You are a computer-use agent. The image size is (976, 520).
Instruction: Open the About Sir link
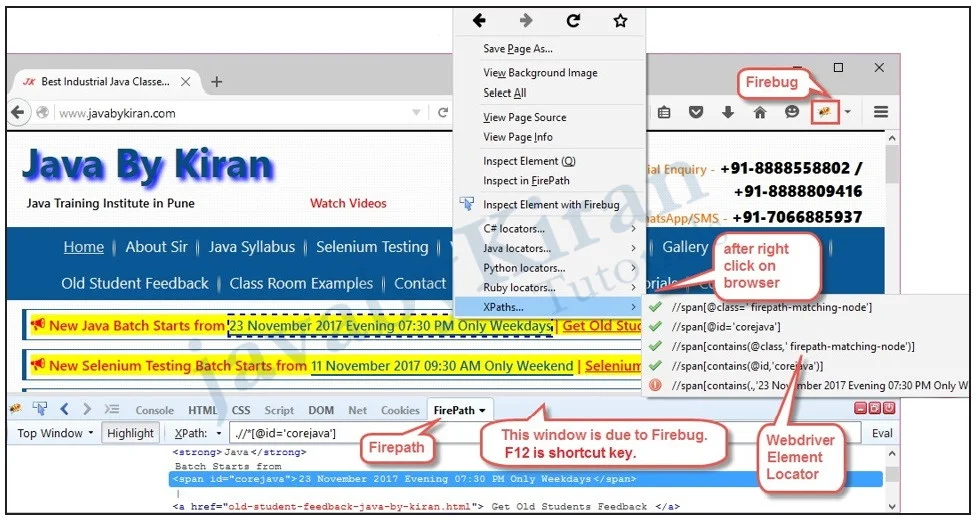coord(156,247)
